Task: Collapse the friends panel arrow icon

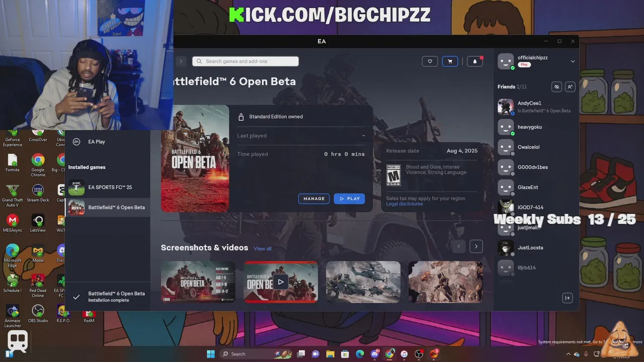Action: point(567,298)
